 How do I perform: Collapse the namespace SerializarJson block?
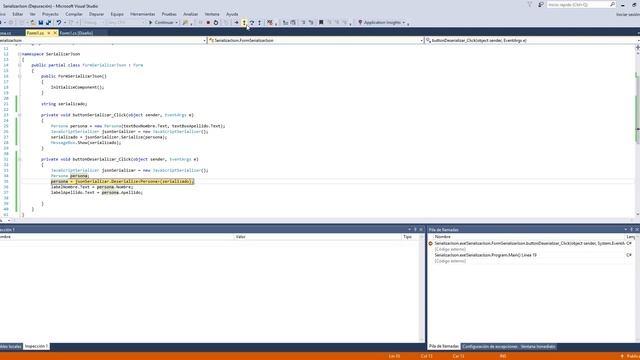[19, 54]
